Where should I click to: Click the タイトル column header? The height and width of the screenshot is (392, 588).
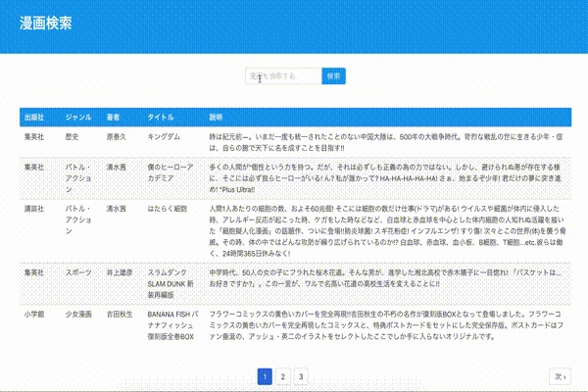click(x=161, y=117)
